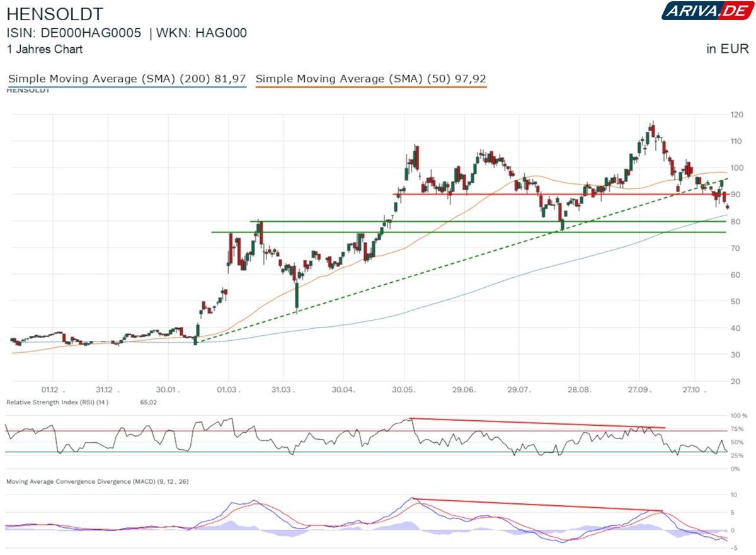756x555 pixels.
Task: Click the RSI value 65,02
Action: pyautogui.click(x=149, y=402)
